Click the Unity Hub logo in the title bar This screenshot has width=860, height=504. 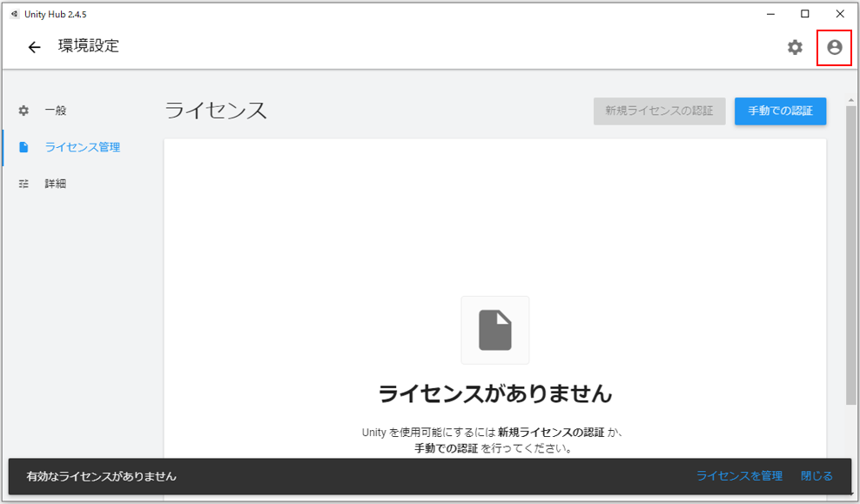(15, 14)
